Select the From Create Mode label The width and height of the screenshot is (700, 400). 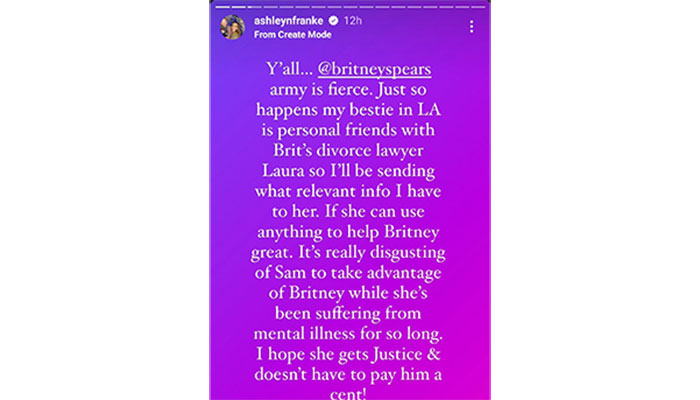pyautogui.click(x=292, y=35)
